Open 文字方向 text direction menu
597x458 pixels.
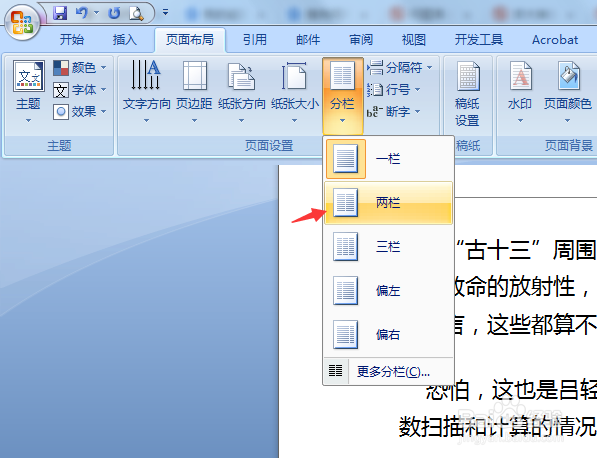coord(147,91)
